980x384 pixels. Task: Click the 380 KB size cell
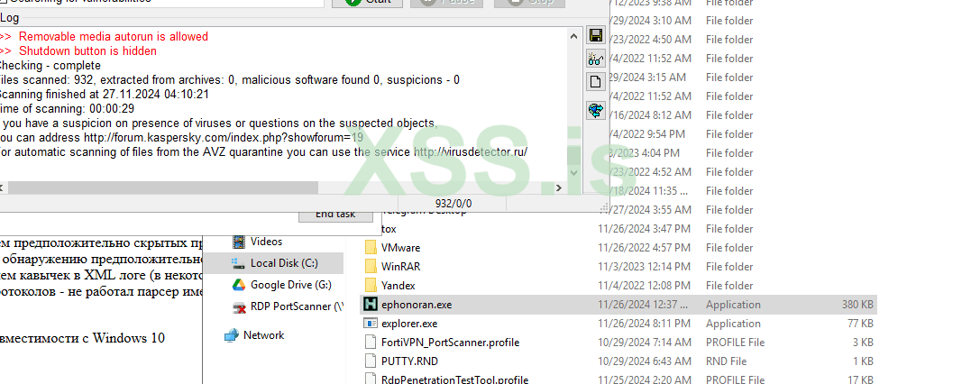pyautogui.click(x=857, y=305)
